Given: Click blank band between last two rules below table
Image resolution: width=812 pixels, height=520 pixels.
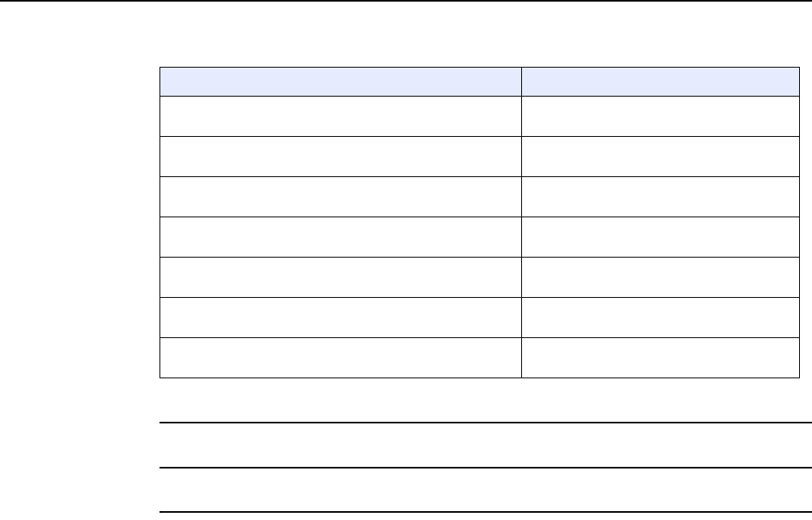Looking at the screenshot, I should [486, 490].
